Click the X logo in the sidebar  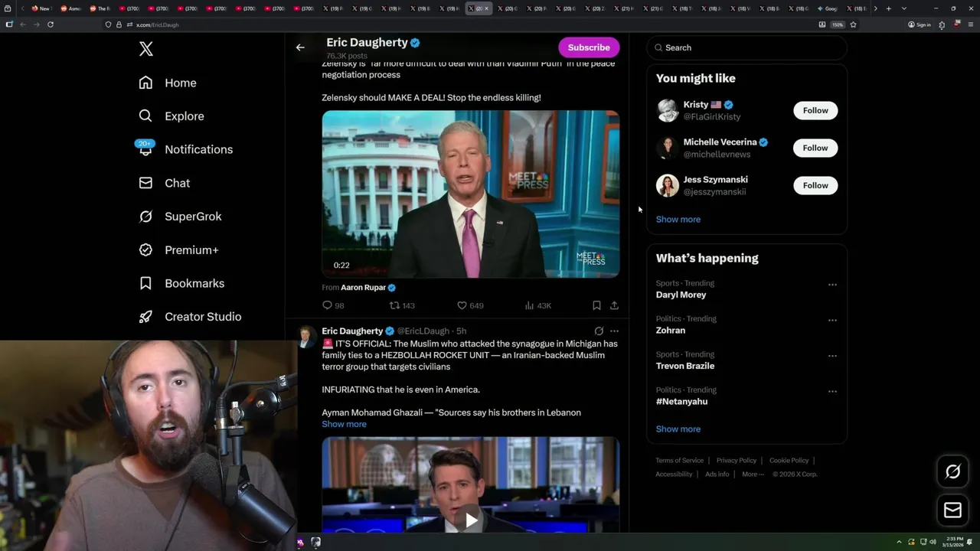(x=145, y=49)
